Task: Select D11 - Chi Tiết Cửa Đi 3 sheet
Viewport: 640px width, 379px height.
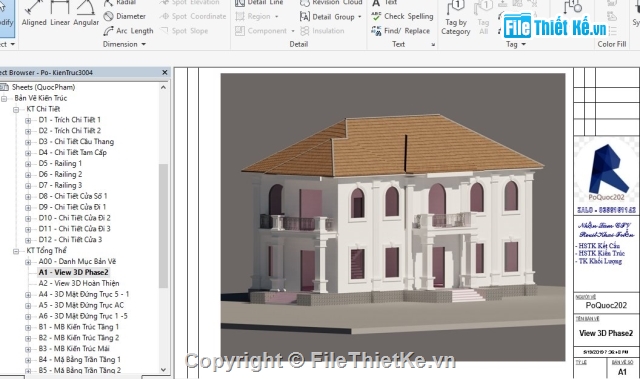Action: coord(74,228)
